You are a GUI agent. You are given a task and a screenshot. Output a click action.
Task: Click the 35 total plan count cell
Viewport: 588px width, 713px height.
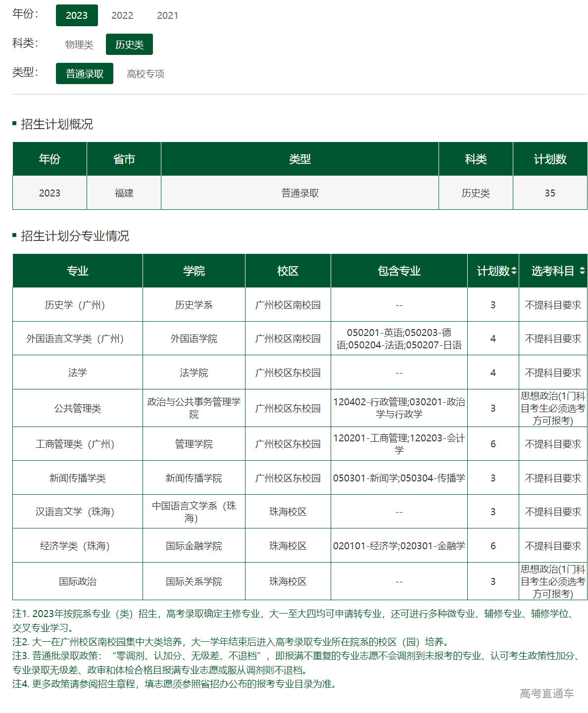(x=550, y=193)
